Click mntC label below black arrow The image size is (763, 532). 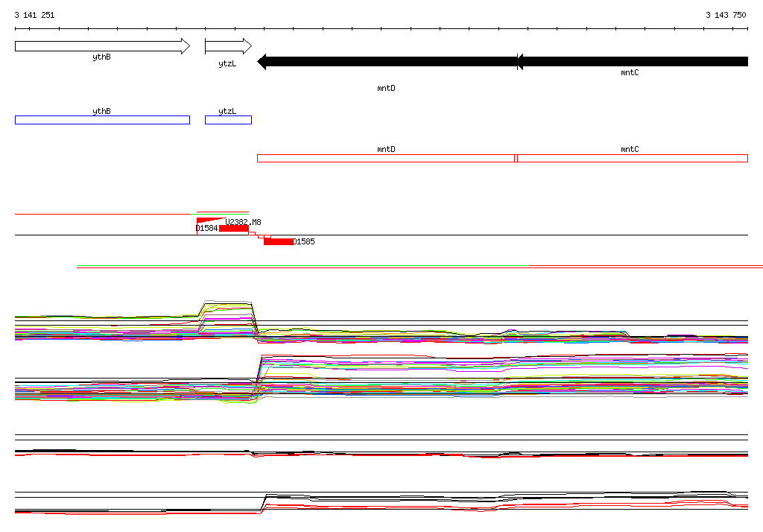[630, 72]
